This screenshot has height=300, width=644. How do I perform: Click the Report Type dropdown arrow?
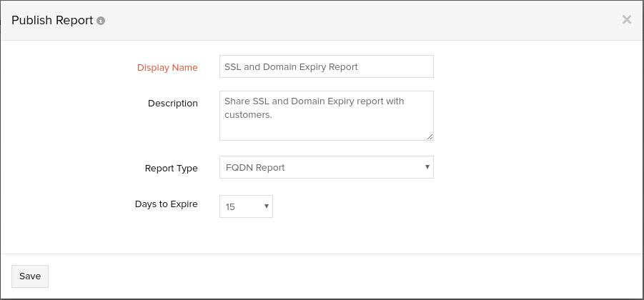coord(427,167)
